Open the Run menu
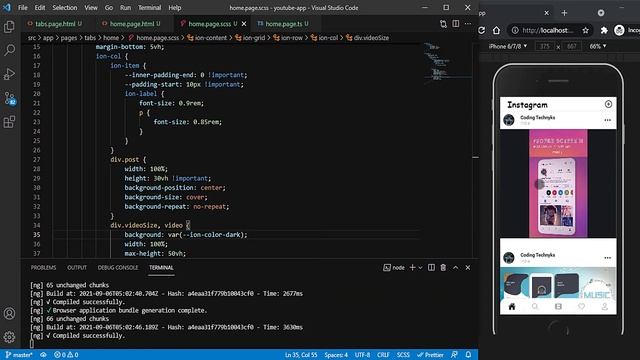Image resolution: width=640 pixels, height=360 pixels. pos(125,8)
